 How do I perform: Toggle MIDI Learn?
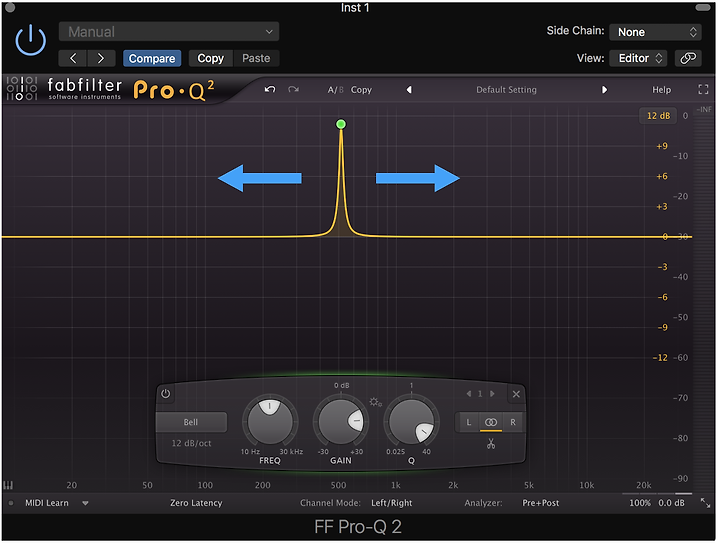click(46, 503)
